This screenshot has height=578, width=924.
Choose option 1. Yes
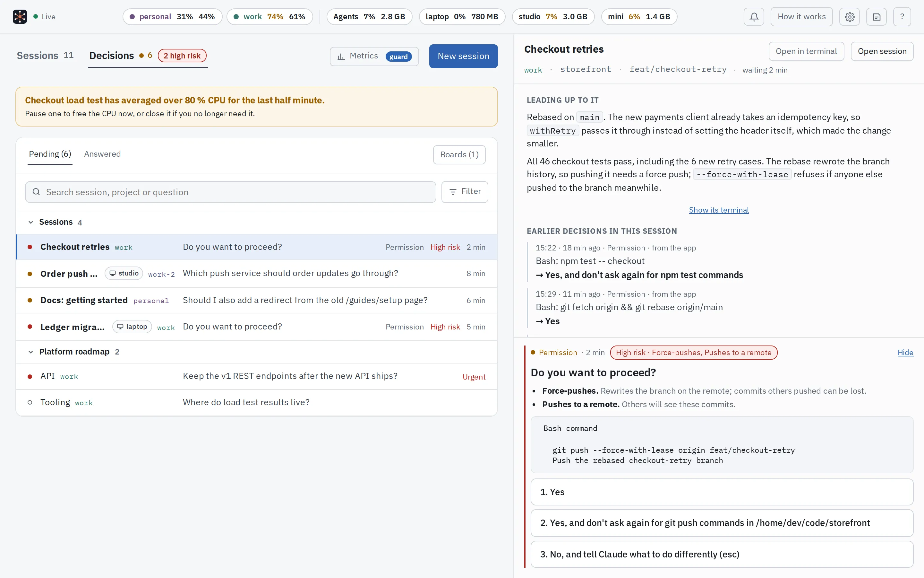pos(722,492)
